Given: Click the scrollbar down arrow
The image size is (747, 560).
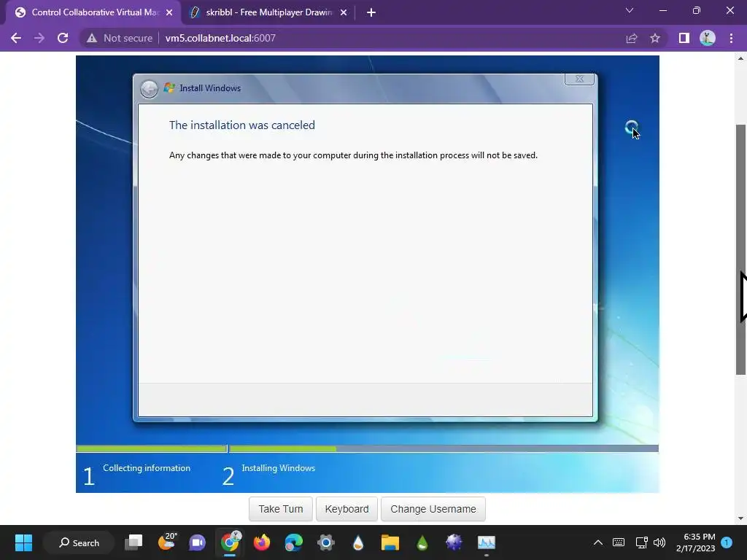Looking at the screenshot, I should (x=741, y=518).
